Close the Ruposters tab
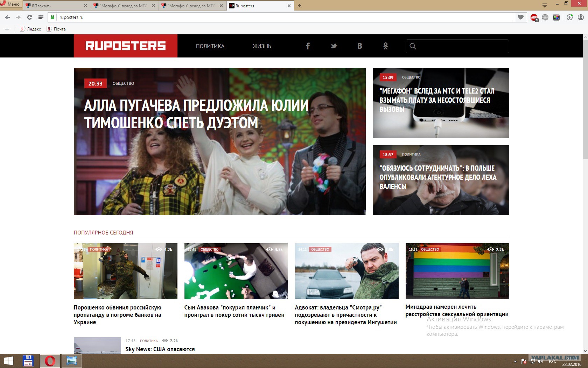This screenshot has width=588, height=368. 289,6
